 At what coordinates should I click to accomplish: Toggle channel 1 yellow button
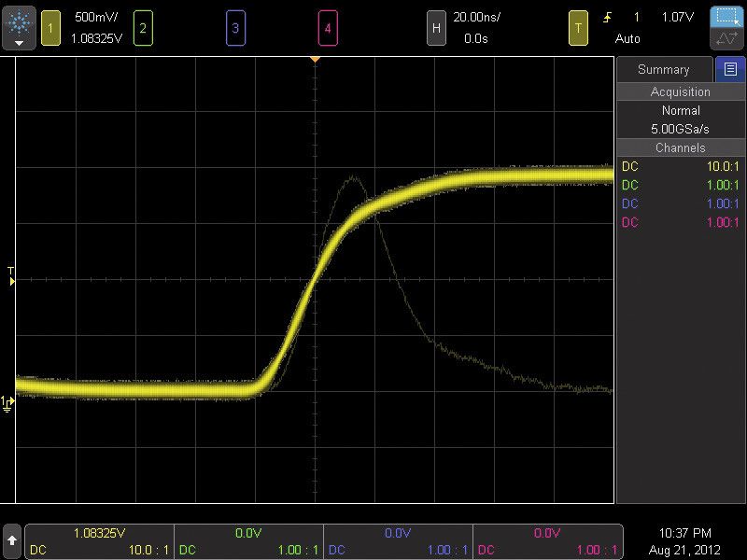click(50, 28)
